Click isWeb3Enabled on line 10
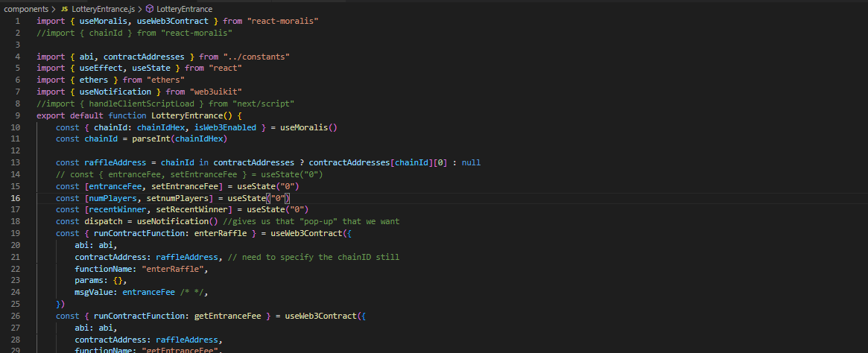 point(225,127)
